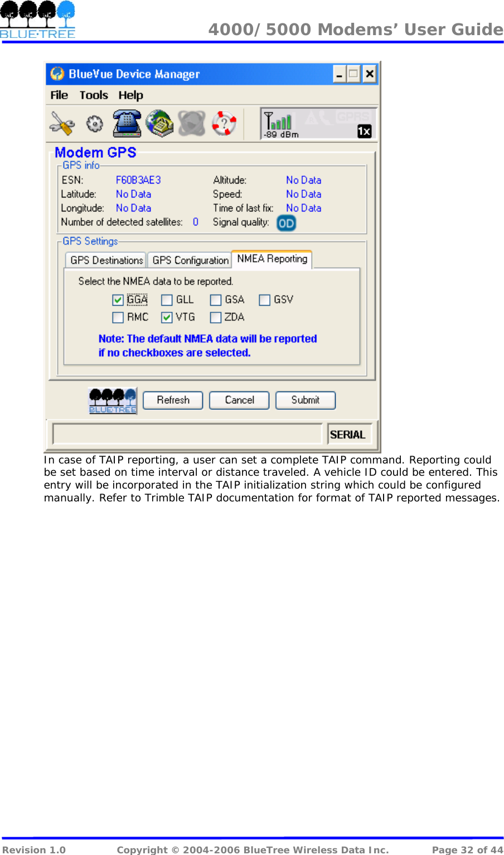Disable the GGA checkbox
The width and height of the screenshot is (504, 855).
point(118,300)
